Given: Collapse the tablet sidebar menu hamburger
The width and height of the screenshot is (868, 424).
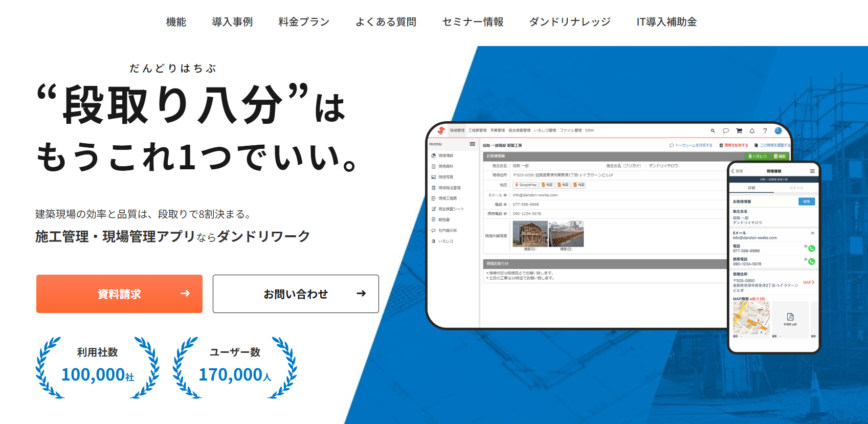Looking at the screenshot, I should (x=472, y=144).
